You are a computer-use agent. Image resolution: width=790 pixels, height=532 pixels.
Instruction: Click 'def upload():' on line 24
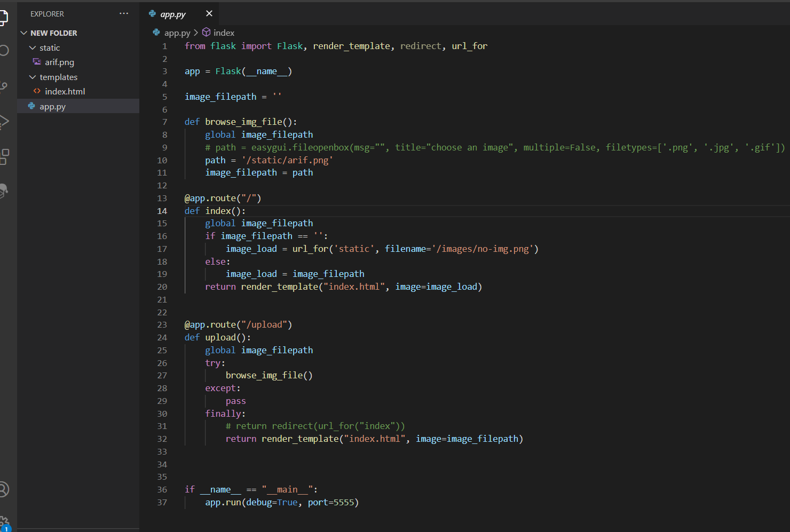218,338
